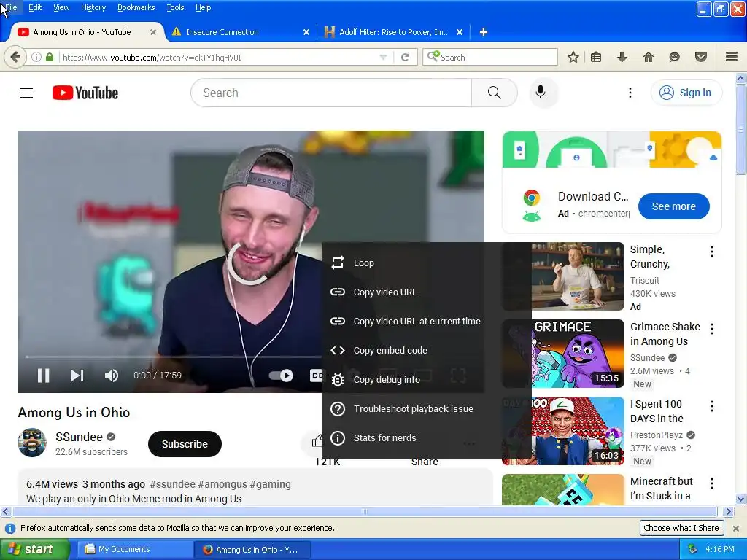Close the Insecure Connection tab
747x560 pixels.
(x=306, y=32)
